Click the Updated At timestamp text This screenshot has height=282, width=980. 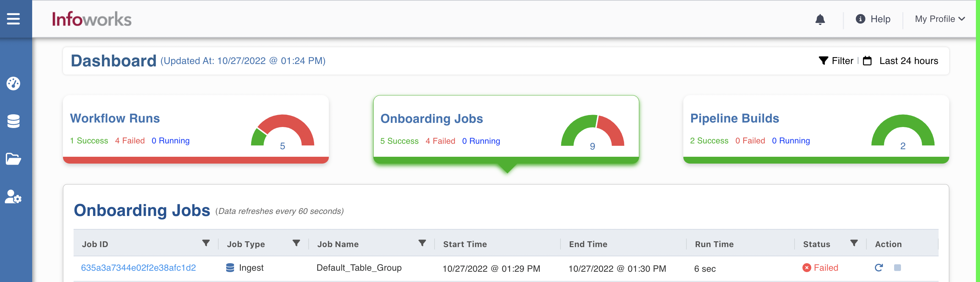(243, 61)
